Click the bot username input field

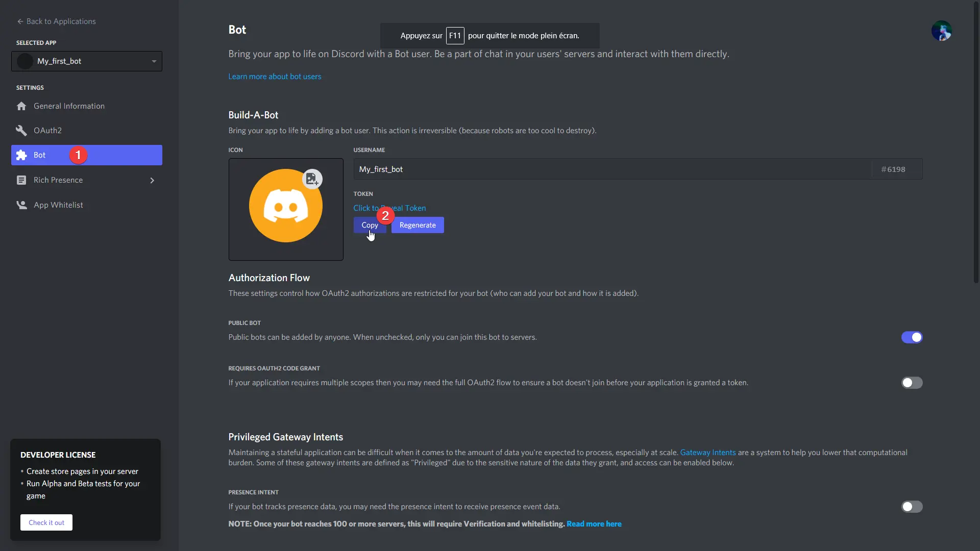(x=612, y=169)
